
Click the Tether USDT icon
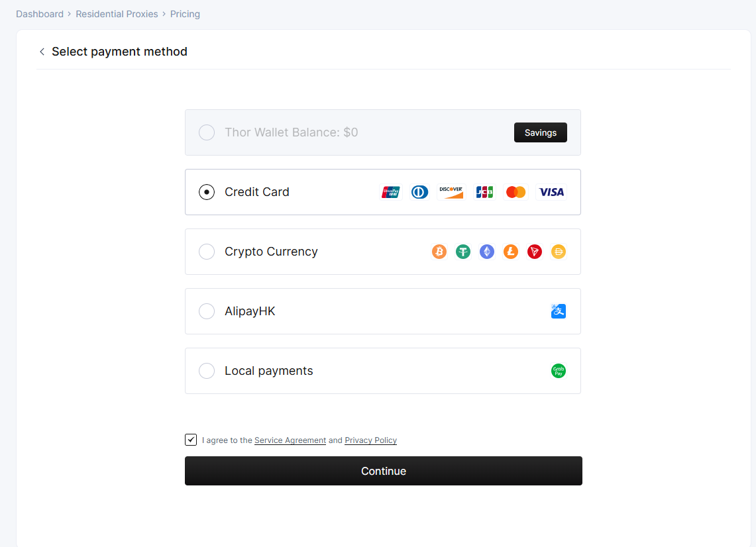pyautogui.click(x=463, y=252)
